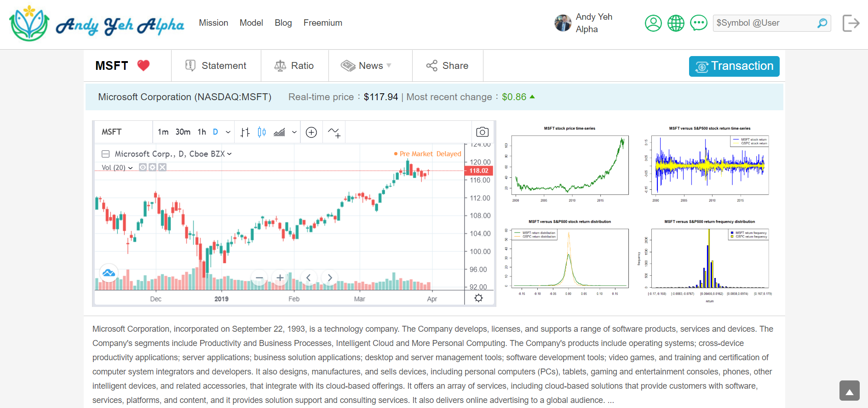Viewport: 868px width, 408px height.
Task: Click the MSFT ticker heading
Action: coord(112,66)
